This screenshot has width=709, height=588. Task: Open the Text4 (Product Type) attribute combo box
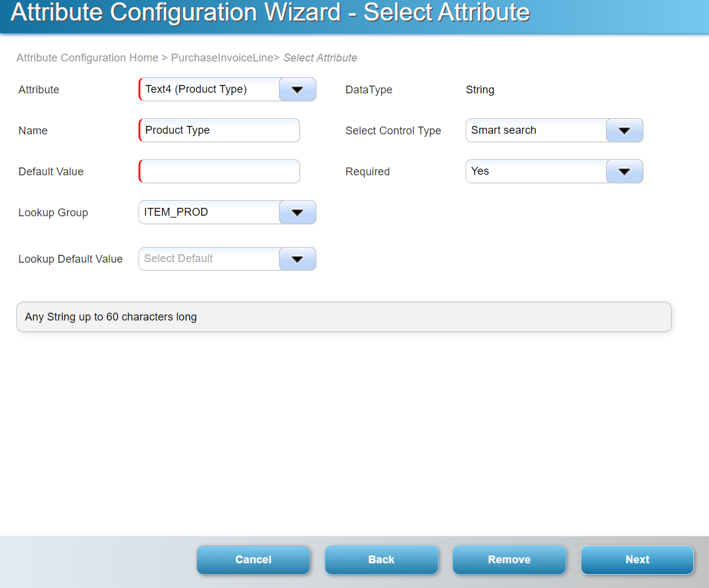click(210, 89)
